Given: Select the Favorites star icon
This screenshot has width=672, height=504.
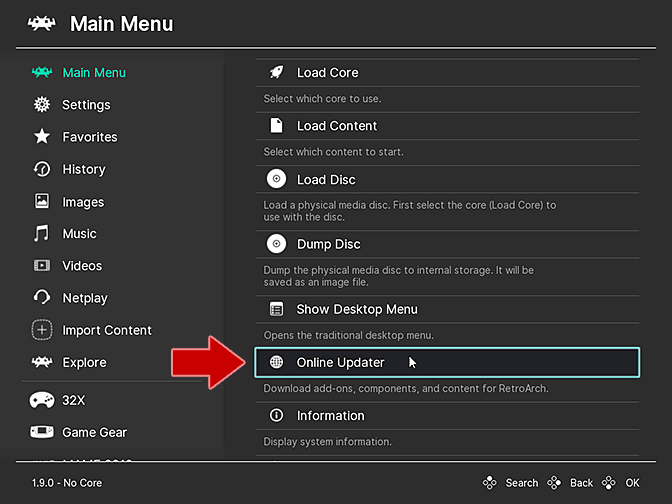Looking at the screenshot, I should click(42, 137).
